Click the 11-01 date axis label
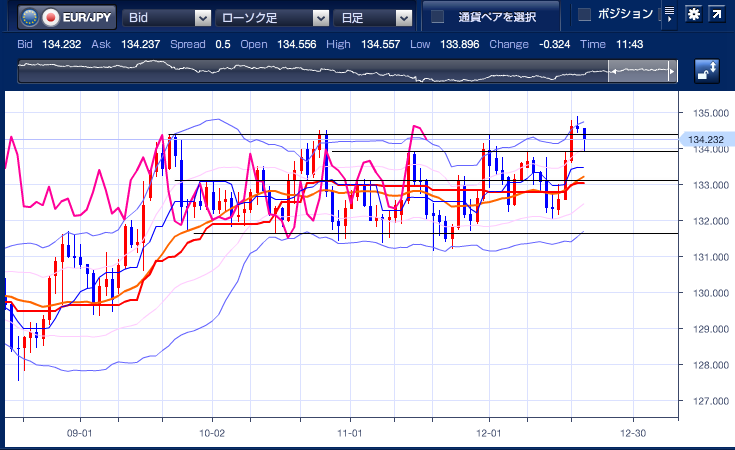The height and width of the screenshot is (450, 735). tap(350, 433)
